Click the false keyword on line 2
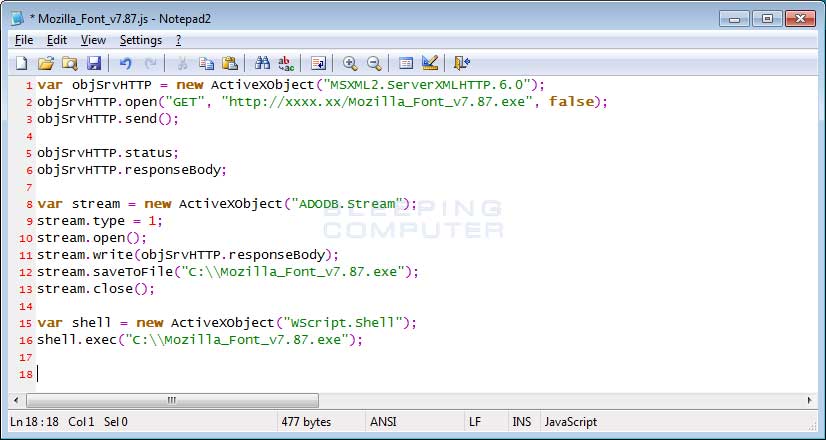826x440 pixels. tap(571, 102)
